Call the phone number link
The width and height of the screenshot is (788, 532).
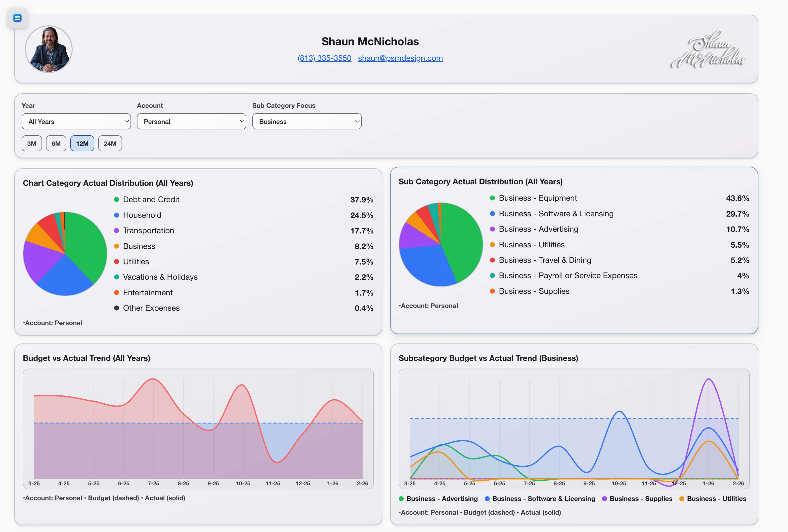pos(324,58)
